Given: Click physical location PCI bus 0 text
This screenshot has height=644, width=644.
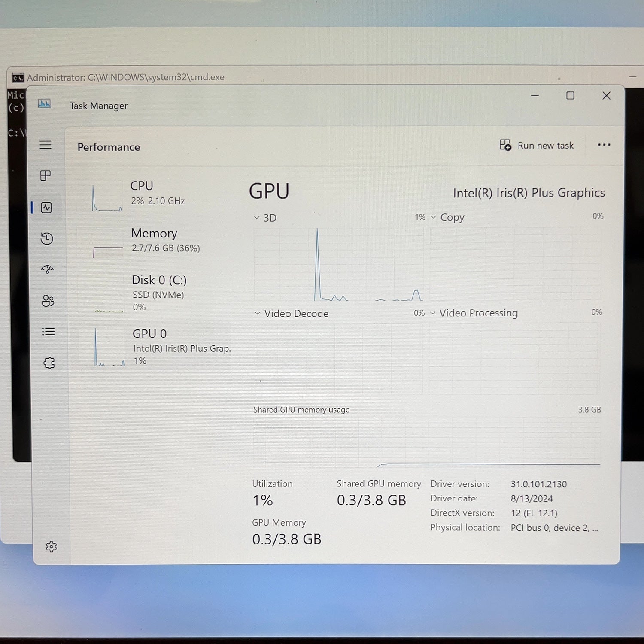Looking at the screenshot, I should [554, 528].
